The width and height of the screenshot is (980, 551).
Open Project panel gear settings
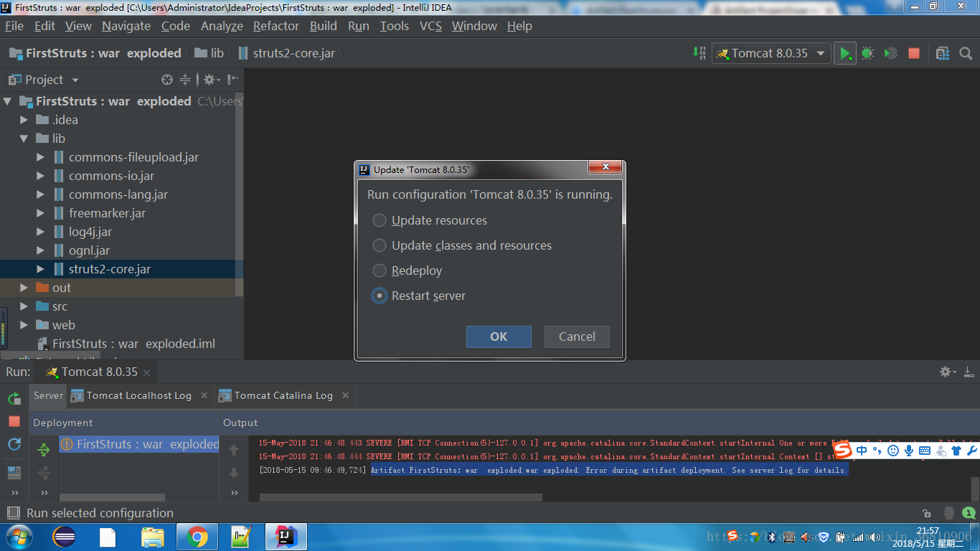click(x=209, y=80)
